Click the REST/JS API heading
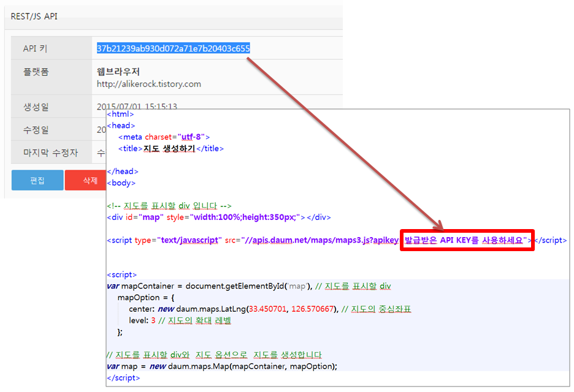This screenshot has width=574, height=392. [x=34, y=17]
